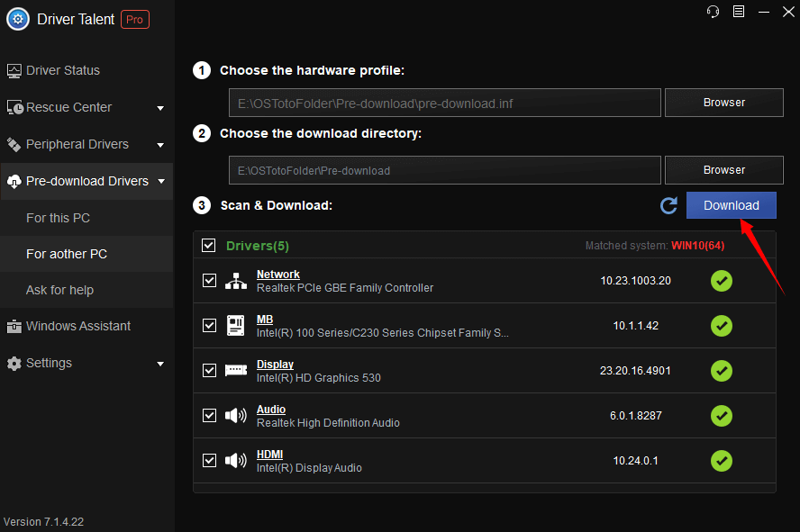
Task: Open the MB driver link
Action: pyautogui.click(x=265, y=320)
